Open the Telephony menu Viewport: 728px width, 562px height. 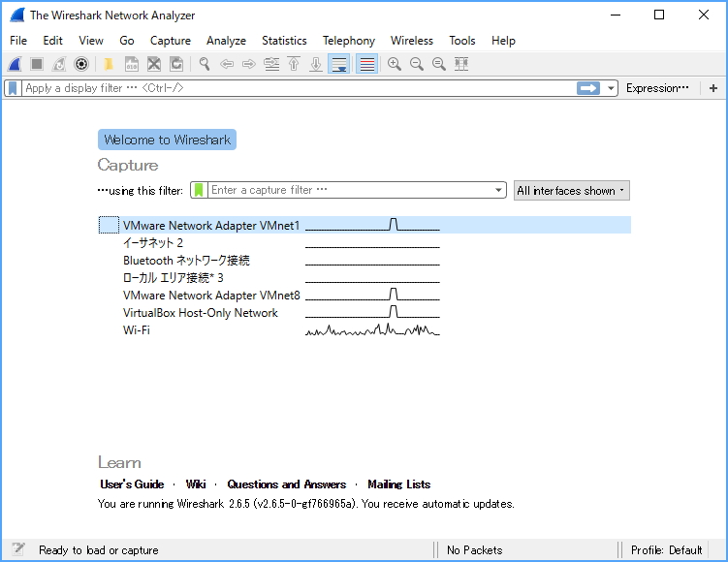(349, 41)
